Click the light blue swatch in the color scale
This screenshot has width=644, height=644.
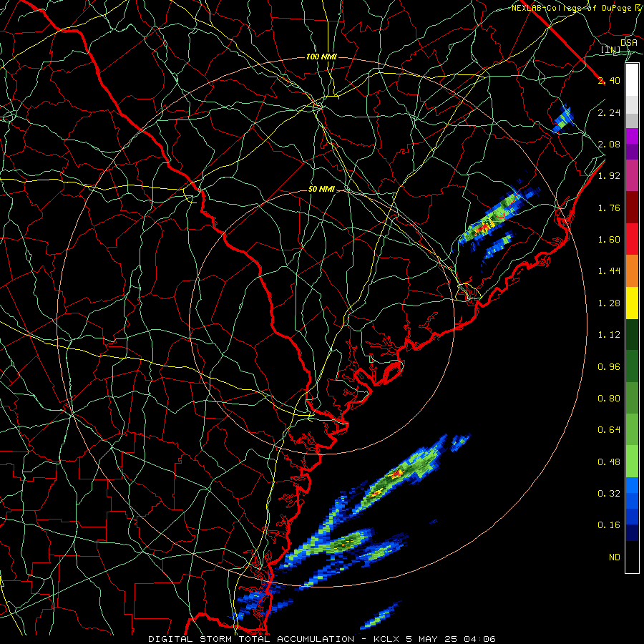632,485
